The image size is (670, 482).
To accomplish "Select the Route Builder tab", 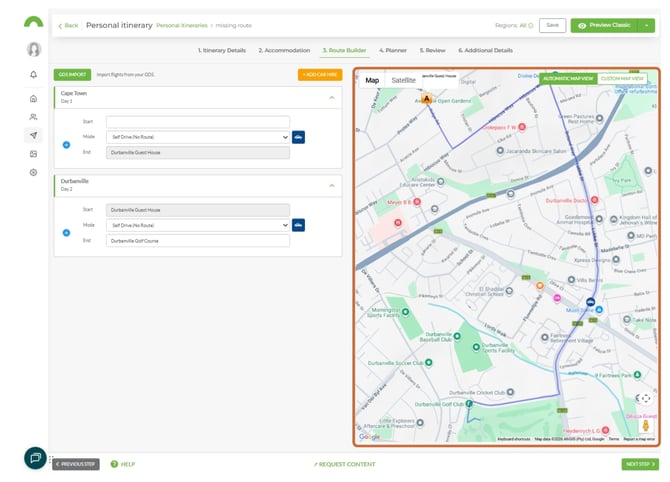I will pyautogui.click(x=344, y=50).
